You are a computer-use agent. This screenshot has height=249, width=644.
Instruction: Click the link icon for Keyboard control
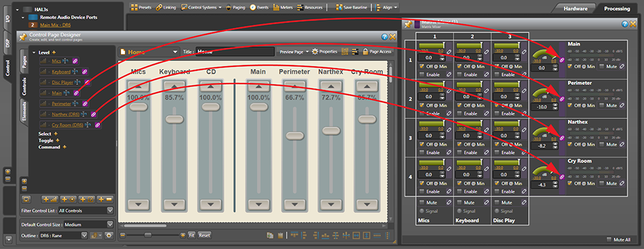[85, 71]
